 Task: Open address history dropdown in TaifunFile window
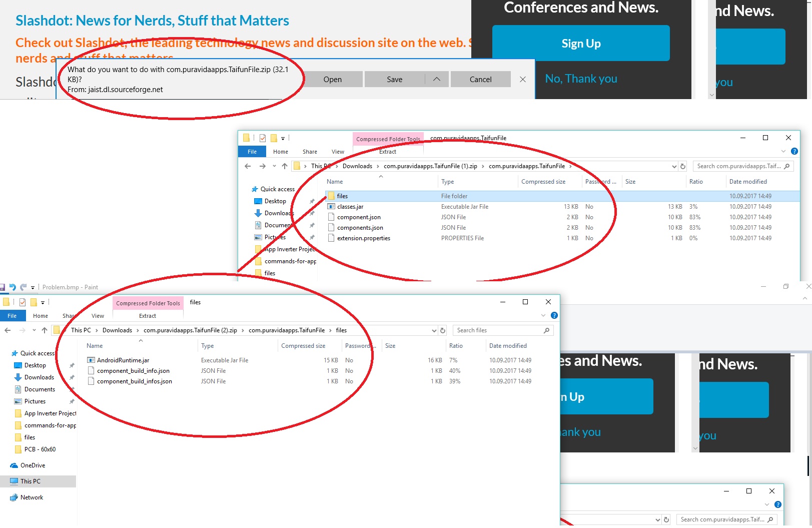pyautogui.click(x=674, y=166)
